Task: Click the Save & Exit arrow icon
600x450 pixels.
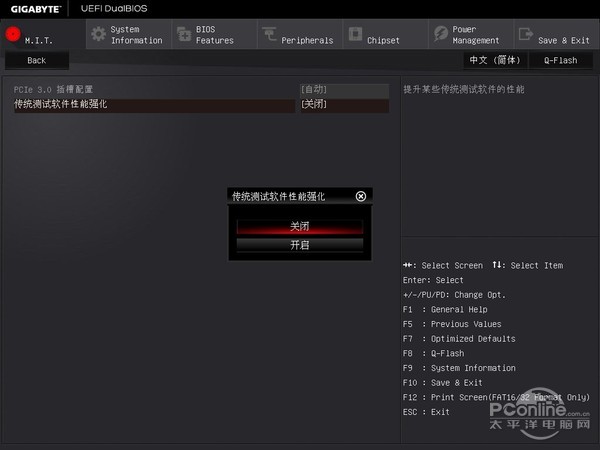Action: (x=526, y=34)
